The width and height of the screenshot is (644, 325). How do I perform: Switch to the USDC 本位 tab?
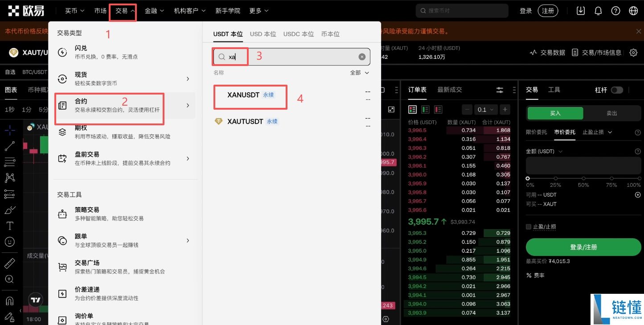[299, 34]
